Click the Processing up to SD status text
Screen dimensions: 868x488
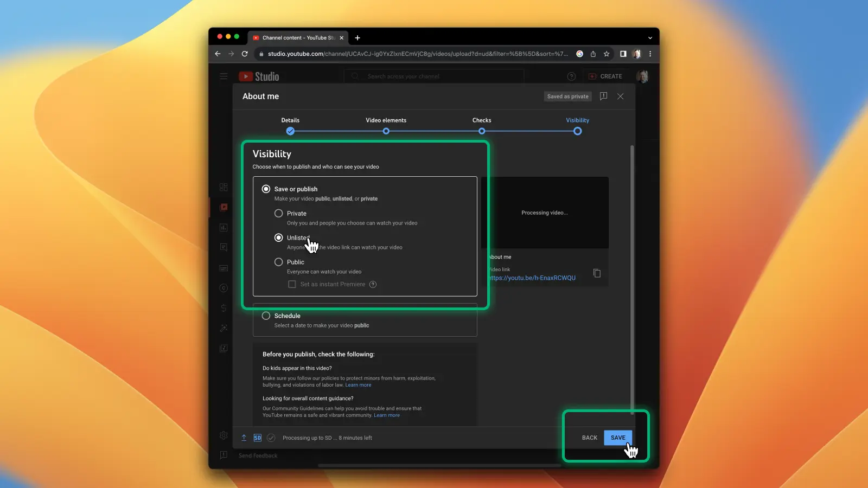(x=327, y=438)
